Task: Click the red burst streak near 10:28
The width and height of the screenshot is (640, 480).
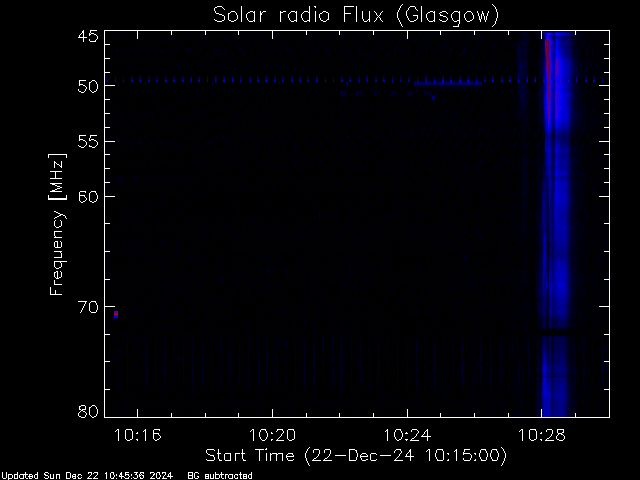Action: pos(548,78)
